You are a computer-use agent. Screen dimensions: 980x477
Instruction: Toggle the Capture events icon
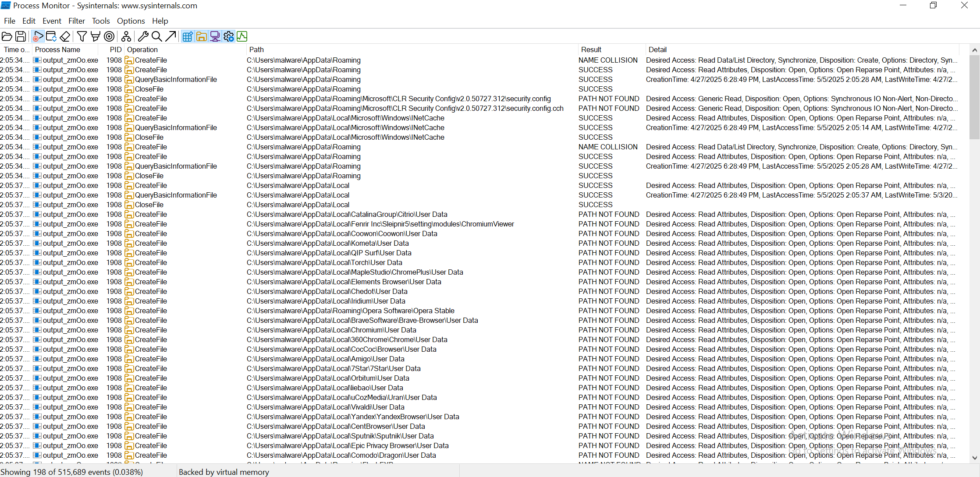coord(38,36)
